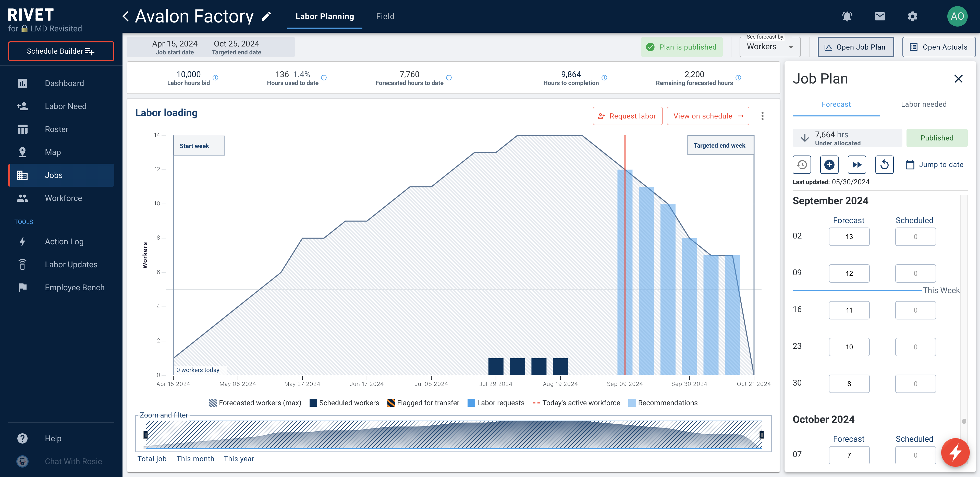The image size is (980, 477).
Task: Open the See forecast by Workers dropdown
Action: click(x=770, y=47)
